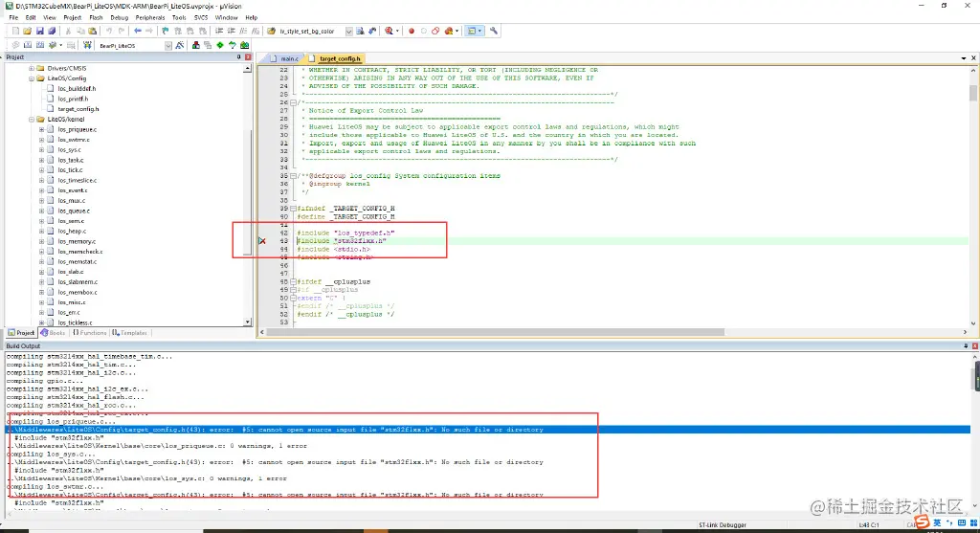
Task: Open the BearPi_LiteOS target selector dropdown
Action: click(x=168, y=46)
